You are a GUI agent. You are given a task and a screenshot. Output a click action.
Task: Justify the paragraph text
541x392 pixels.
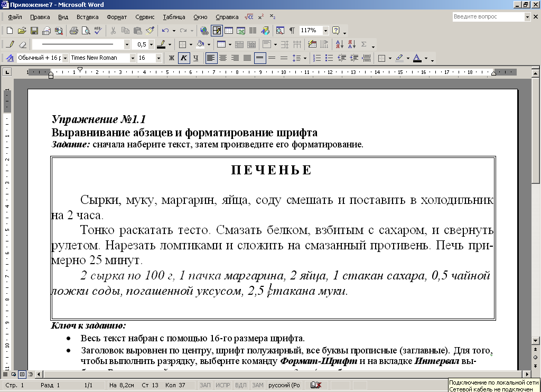pyautogui.click(x=247, y=58)
